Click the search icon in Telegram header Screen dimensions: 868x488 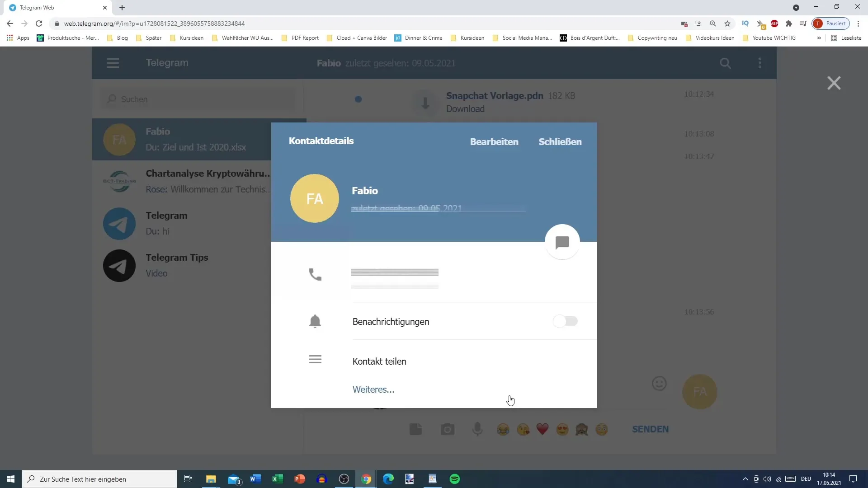click(725, 63)
